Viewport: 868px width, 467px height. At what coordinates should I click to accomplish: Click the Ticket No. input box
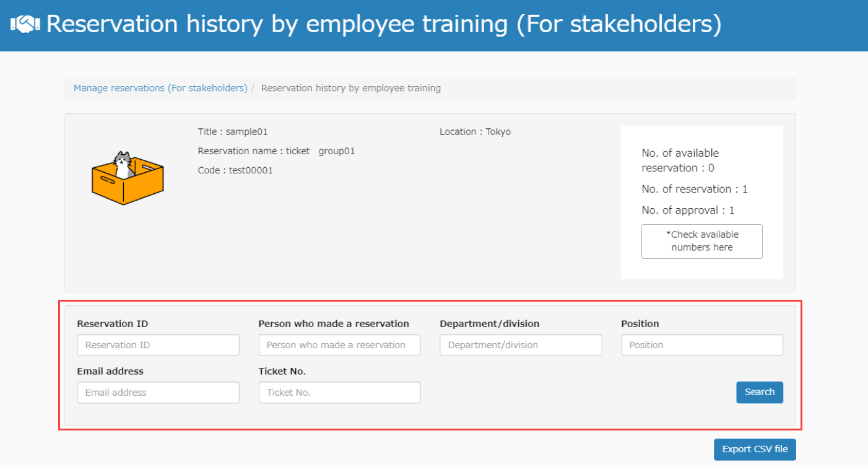[x=339, y=393]
